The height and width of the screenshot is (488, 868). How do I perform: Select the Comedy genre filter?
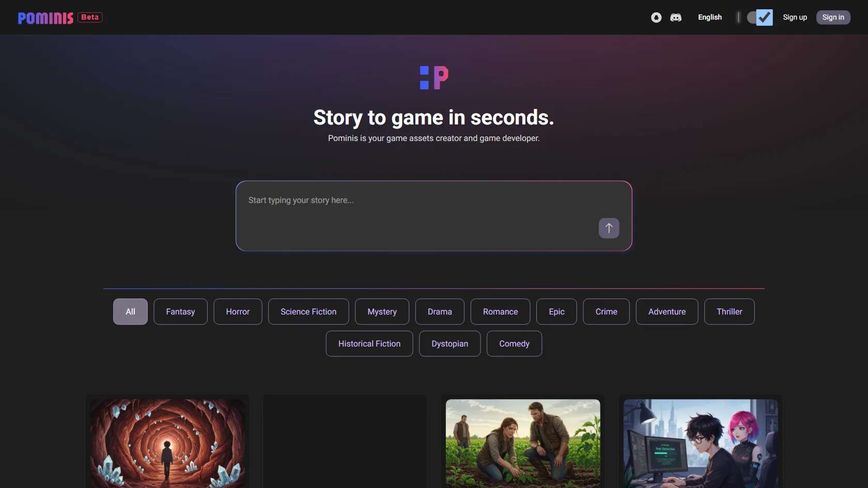point(514,343)
